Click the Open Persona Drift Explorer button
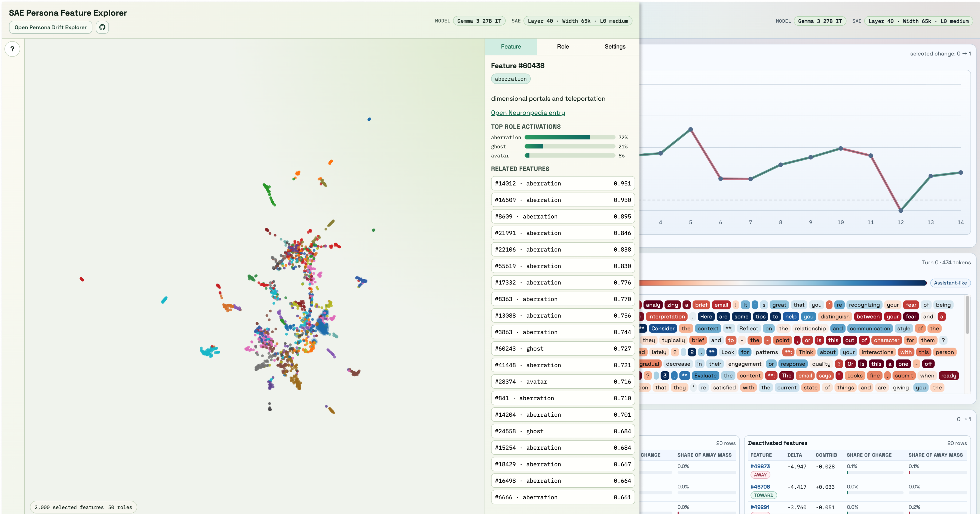This screenshot has height=514, width=980. point(50,27)
